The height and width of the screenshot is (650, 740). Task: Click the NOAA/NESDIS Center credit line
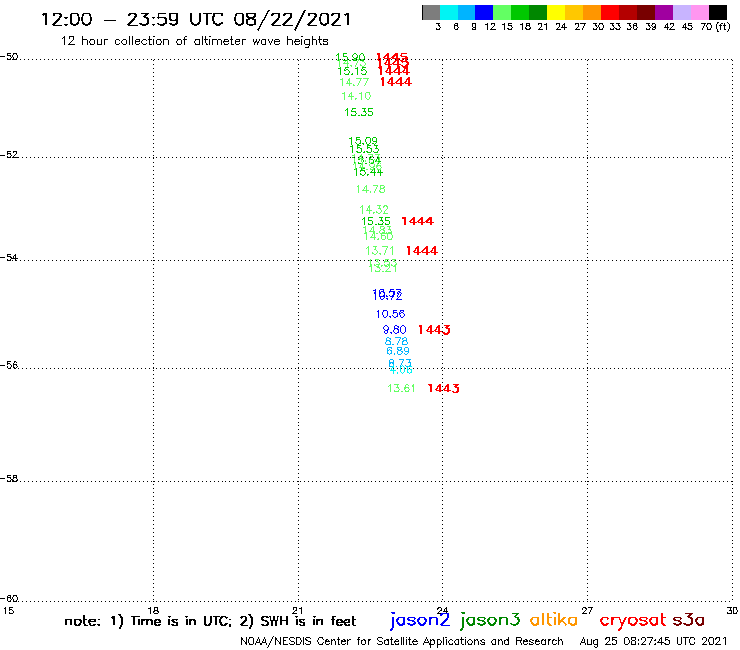pyautogui.click(x=402, y=641)
